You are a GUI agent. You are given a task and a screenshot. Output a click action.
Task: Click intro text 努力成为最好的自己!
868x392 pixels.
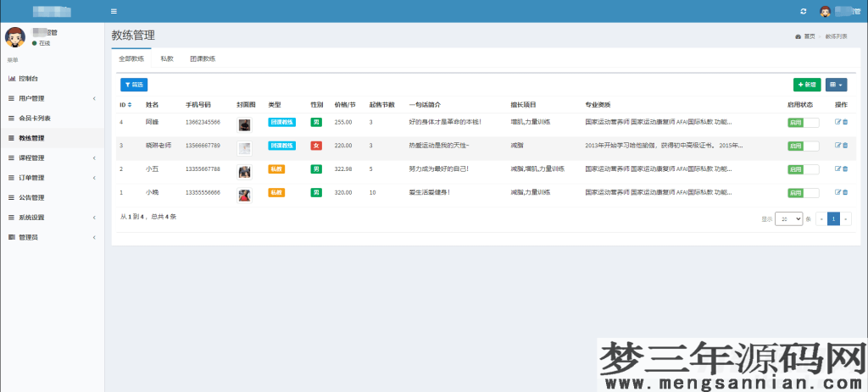tap(439, 169)
